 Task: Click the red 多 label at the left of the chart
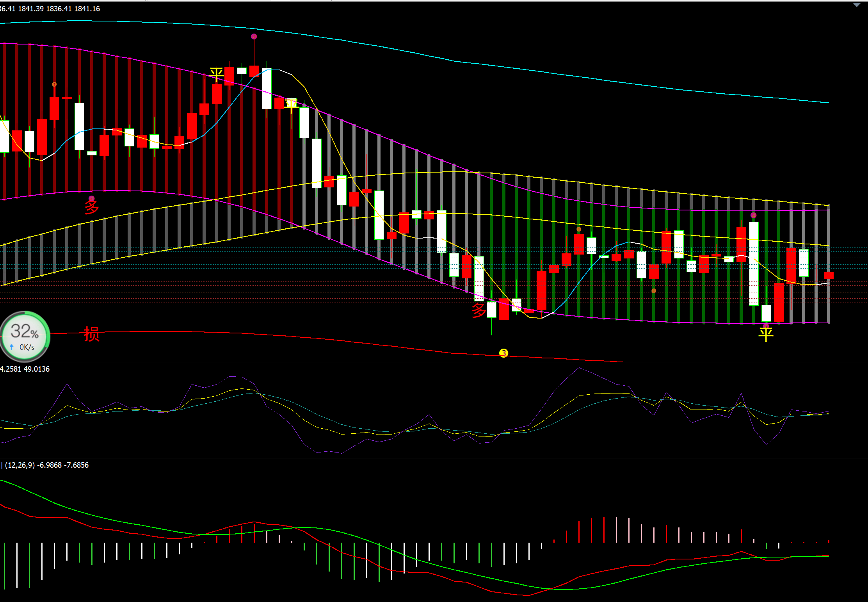pyautogui.click(x=92, y=207)
